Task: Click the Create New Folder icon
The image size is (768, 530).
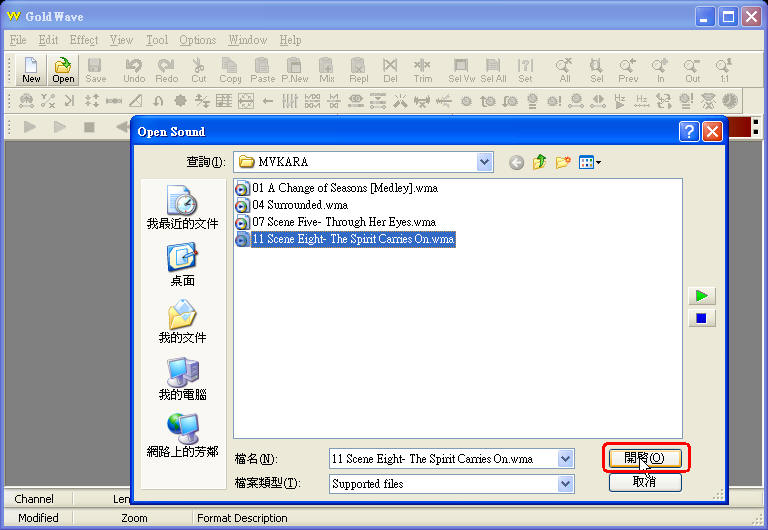Action: point(563,162)
